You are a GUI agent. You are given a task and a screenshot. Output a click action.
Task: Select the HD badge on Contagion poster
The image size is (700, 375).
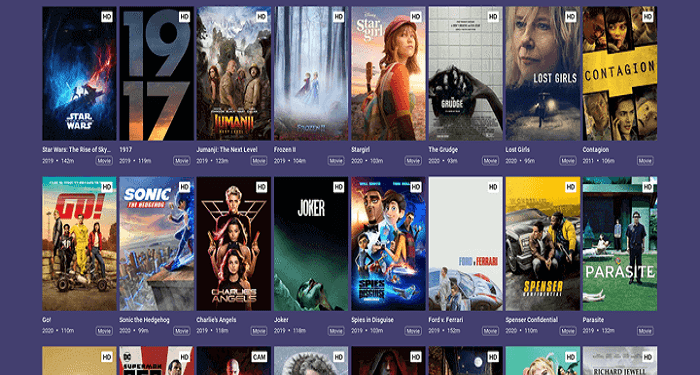click(x=647, y=17)
